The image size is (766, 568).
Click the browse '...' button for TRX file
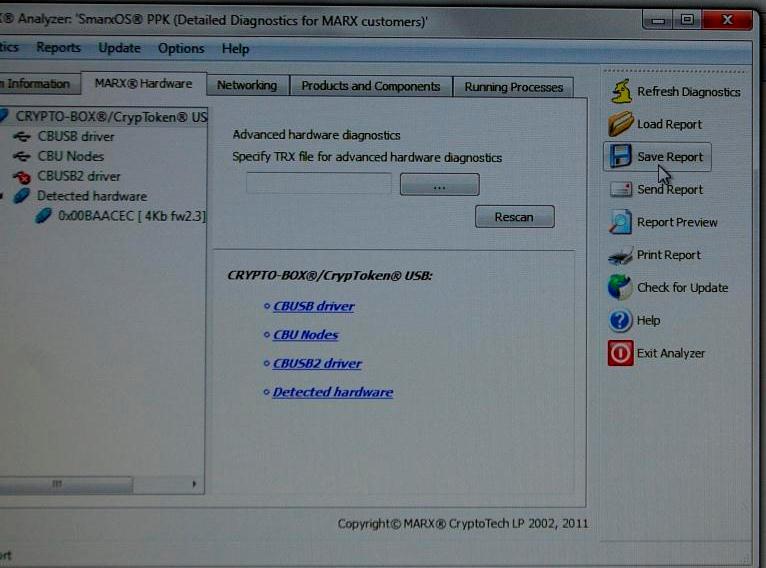click(440, 185)
